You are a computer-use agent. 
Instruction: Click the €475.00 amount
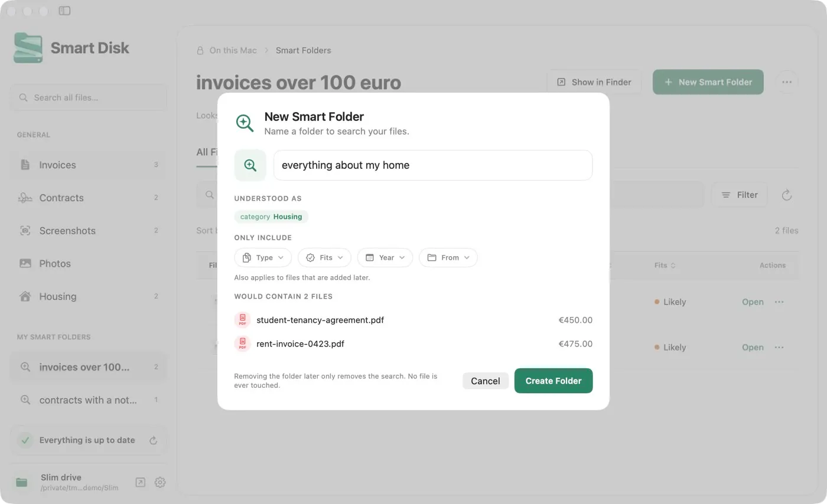pyautogui.click(x=575, y=343)
